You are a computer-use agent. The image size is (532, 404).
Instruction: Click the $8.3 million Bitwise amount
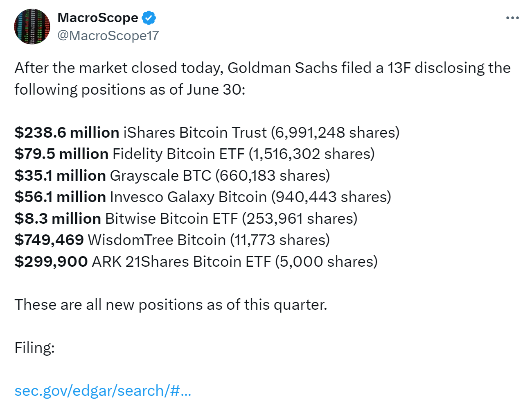pos(58,218)
